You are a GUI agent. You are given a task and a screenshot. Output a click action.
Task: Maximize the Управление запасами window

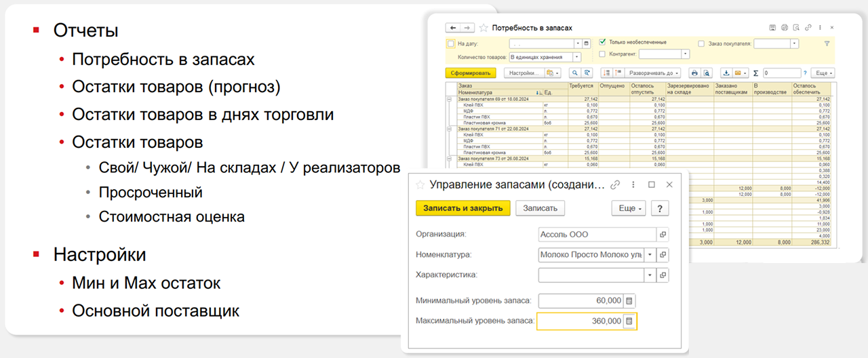click(x=652, y=184)
